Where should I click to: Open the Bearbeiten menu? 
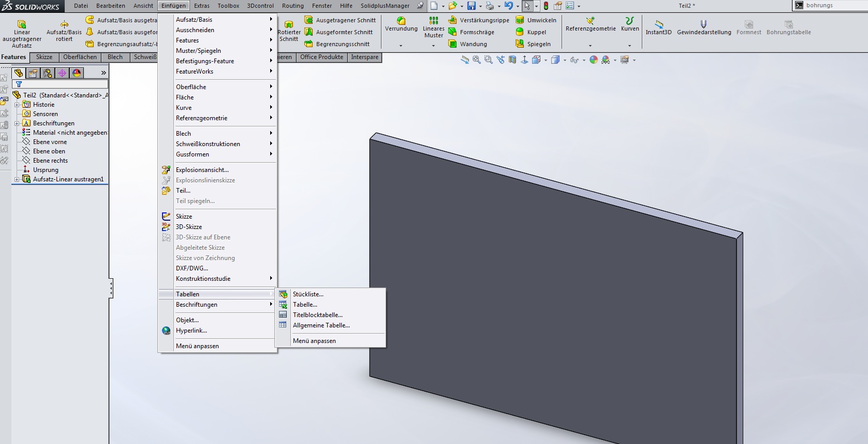pyautogui.click(x=111, y=6)
